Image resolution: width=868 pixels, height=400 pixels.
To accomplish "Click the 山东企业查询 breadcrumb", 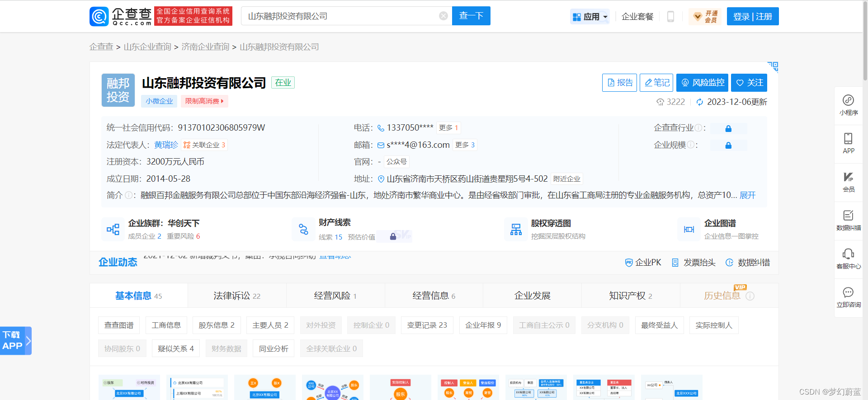I will [x=147, y=47].
